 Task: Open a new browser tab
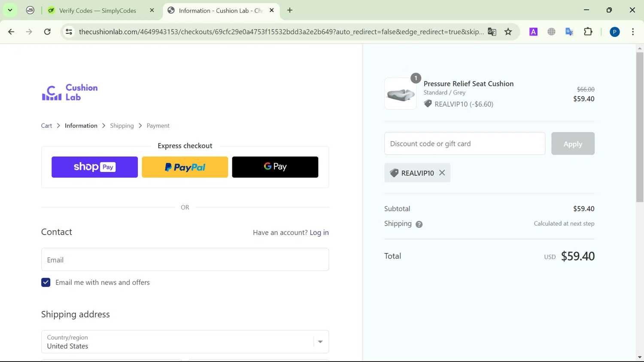point(290,10)
